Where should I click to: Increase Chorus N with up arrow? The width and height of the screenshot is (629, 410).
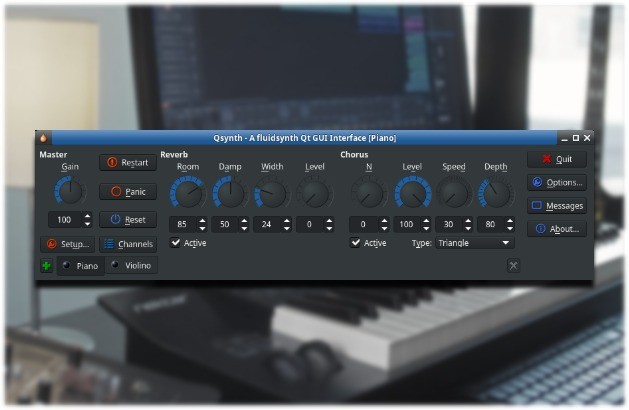click(x=384, y=221)
